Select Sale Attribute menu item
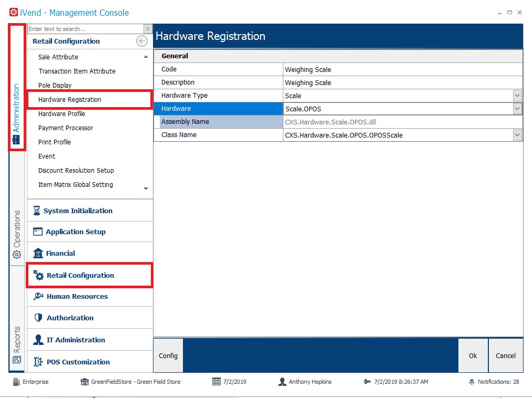The image size is (532, 398). tap(58, 57)
